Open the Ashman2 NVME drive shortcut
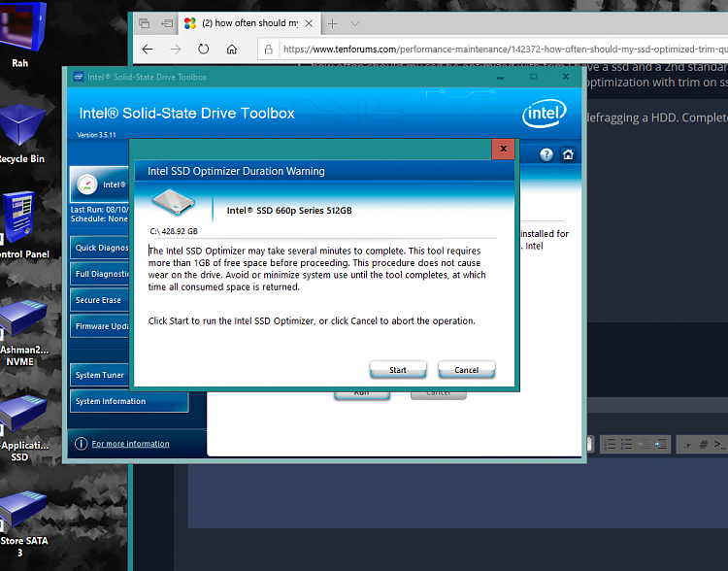 (21, 333)
